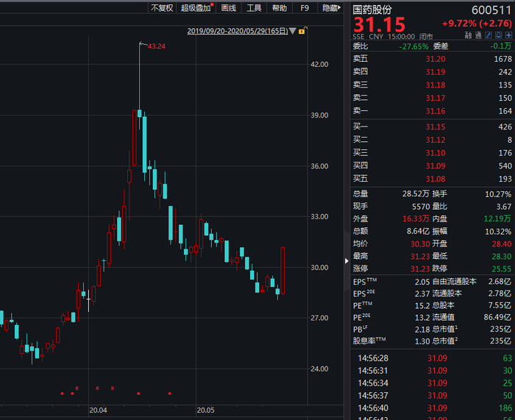Open the 超级叠加 overlay menu
This screenshot has width=515, height=420.
(x=196, y=8)
